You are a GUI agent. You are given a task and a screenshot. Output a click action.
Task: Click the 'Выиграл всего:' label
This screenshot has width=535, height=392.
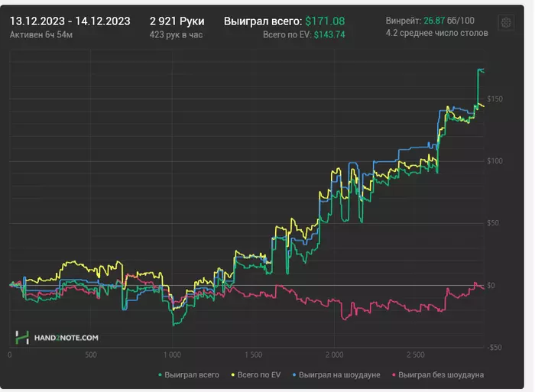pyautogui.click(x=263, y=21)
